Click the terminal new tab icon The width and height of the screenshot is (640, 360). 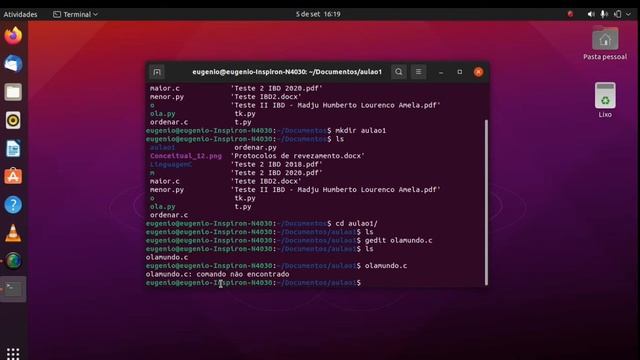[157, 72]
